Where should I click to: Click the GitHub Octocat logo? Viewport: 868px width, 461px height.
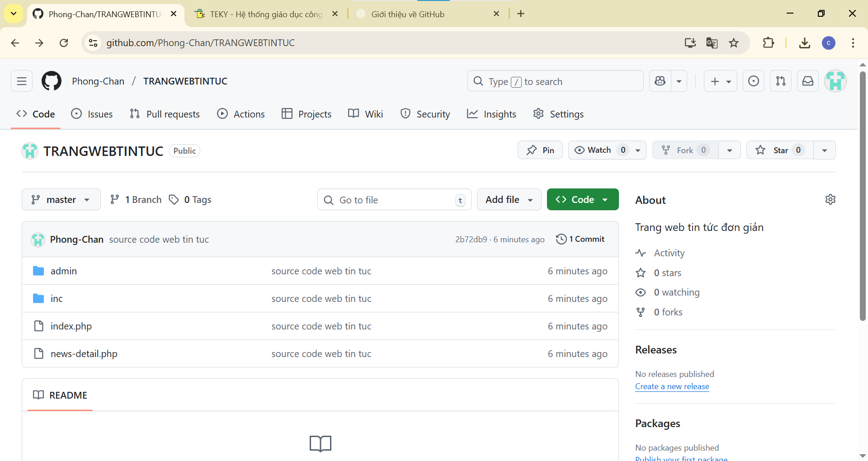coord(52,81)
